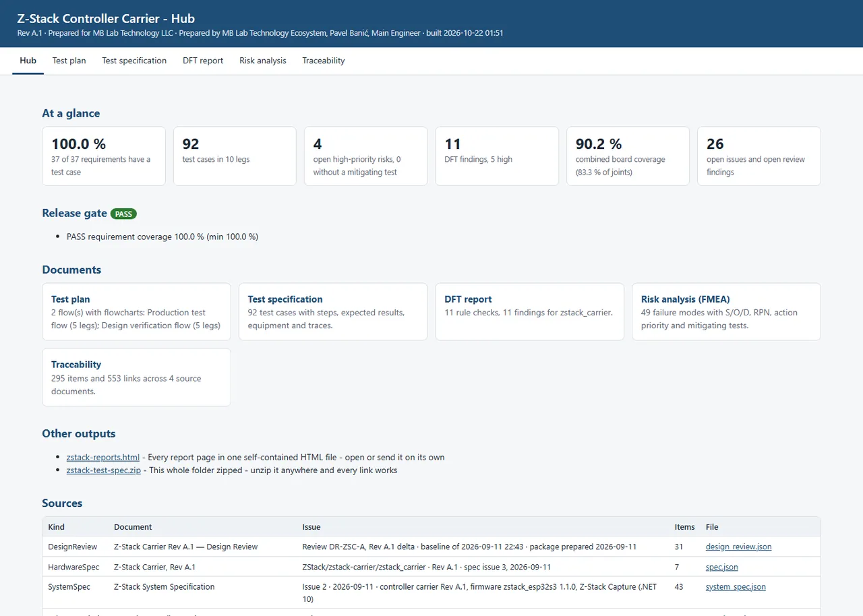Open the Test plan document card
Screen dimensions: 863x616
(136, 311)
